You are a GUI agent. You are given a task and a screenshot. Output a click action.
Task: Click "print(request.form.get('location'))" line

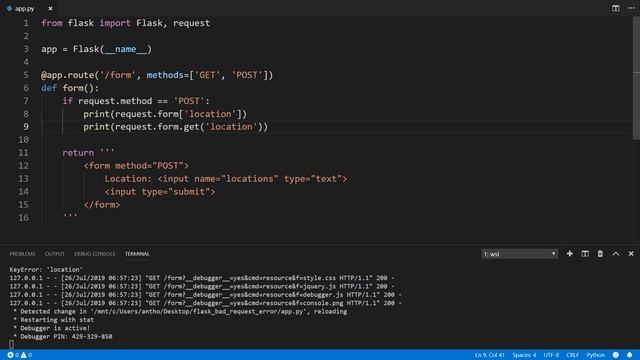pos(176,127)
